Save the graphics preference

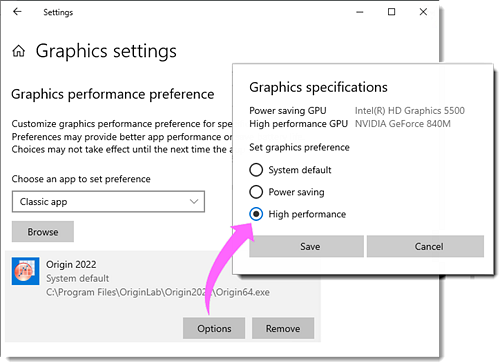(x=306, y=246)
